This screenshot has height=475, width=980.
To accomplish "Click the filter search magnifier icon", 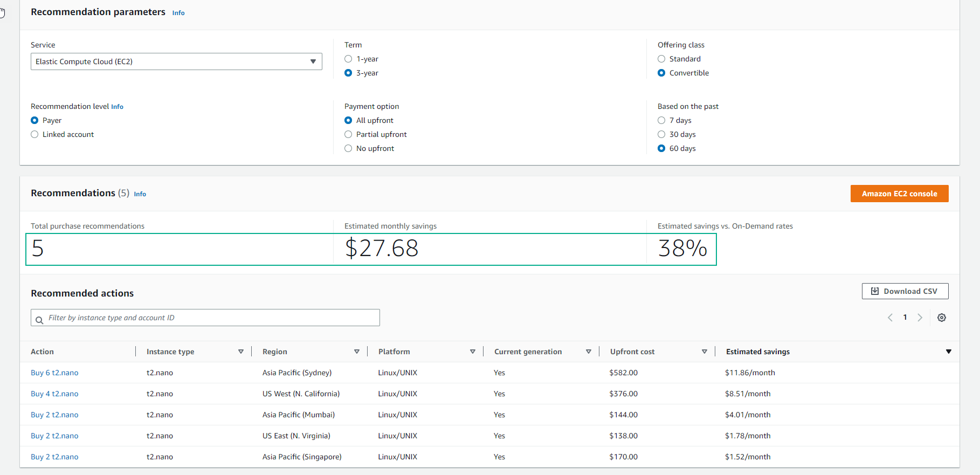I will (39, 320).
